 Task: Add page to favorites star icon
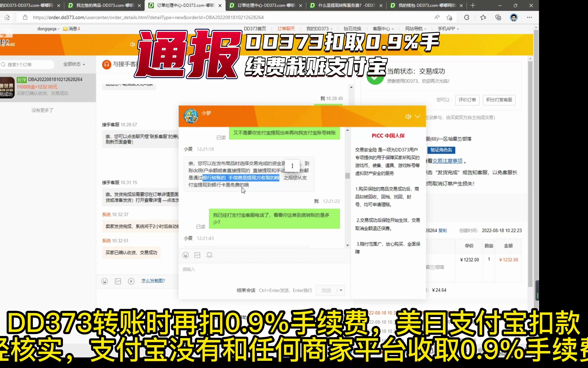point(449,17)
